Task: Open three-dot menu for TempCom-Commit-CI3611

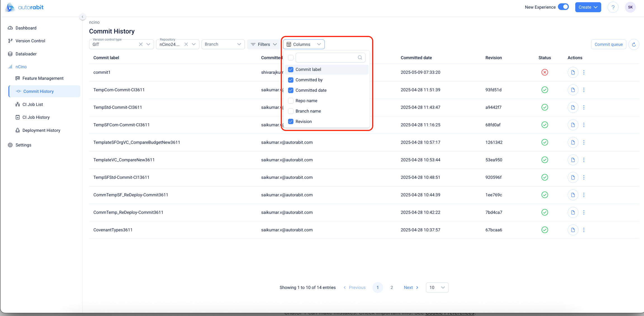Action: tap(584, 90)
